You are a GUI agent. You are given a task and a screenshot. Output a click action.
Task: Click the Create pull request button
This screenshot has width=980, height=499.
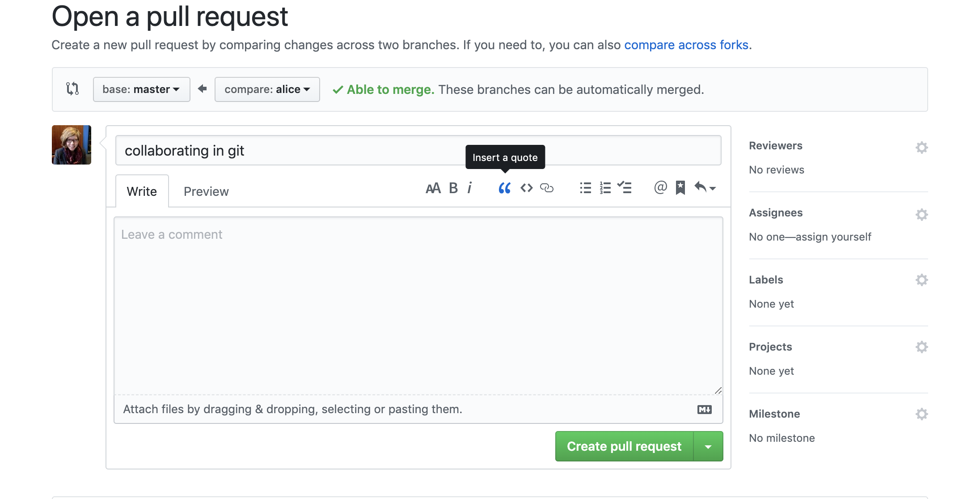tap(624, 446)
